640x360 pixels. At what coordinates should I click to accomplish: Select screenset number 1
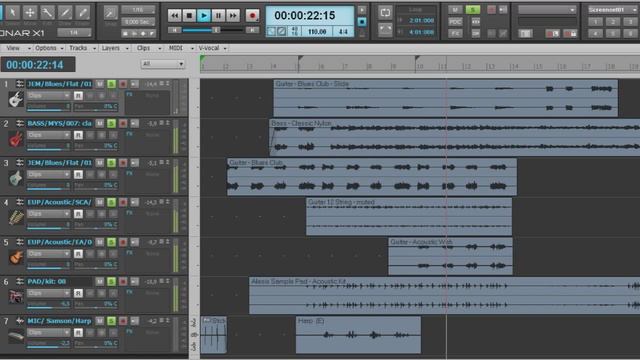tap(596, 22)
